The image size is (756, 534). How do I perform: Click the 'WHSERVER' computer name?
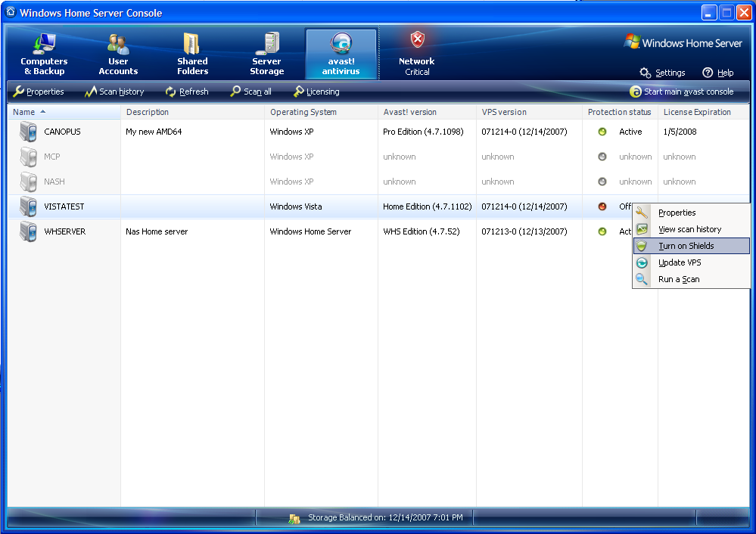(64, 231)
